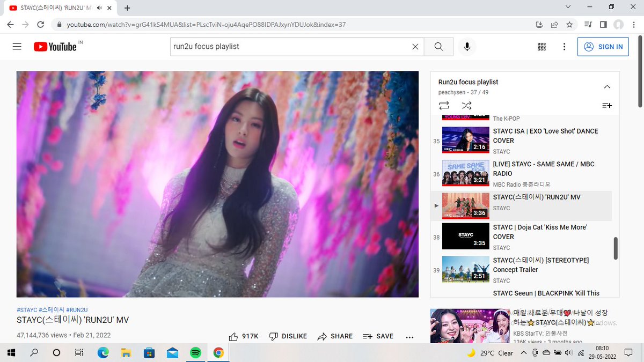Image resolution: width=644 pixels, height=362 pixels.
Task: Toggle shuffle playlist
Action: [x=466, y=106]
